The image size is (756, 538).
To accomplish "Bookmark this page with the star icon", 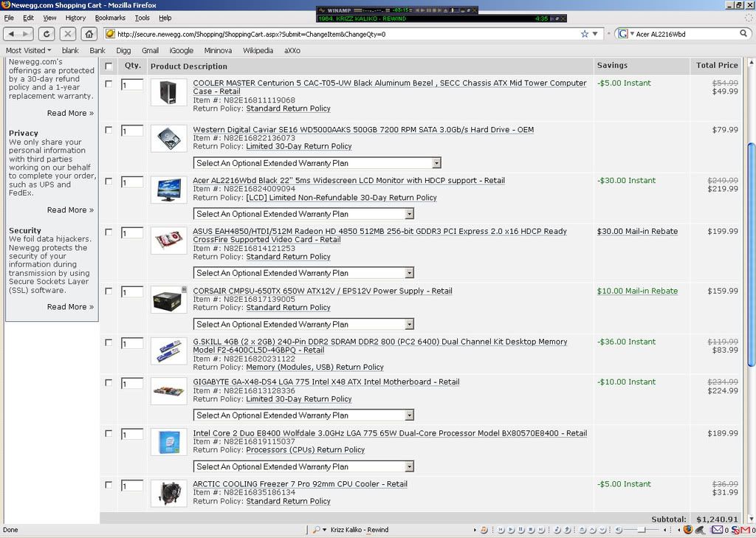I will click(585, 34).
